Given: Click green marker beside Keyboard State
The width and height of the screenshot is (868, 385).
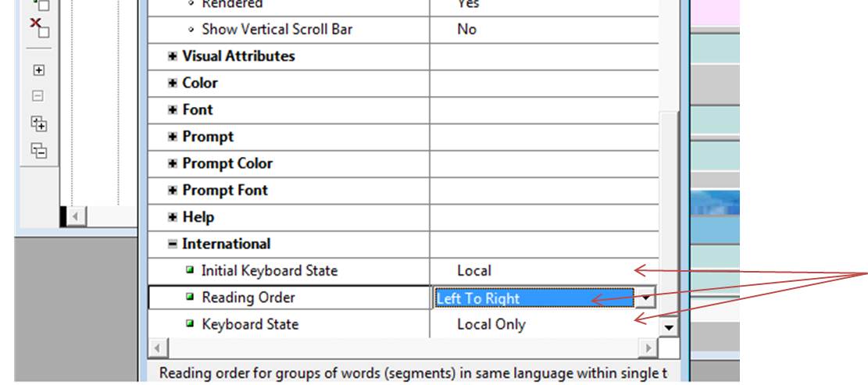Looking at the screenshot, I should click(191, 324).
